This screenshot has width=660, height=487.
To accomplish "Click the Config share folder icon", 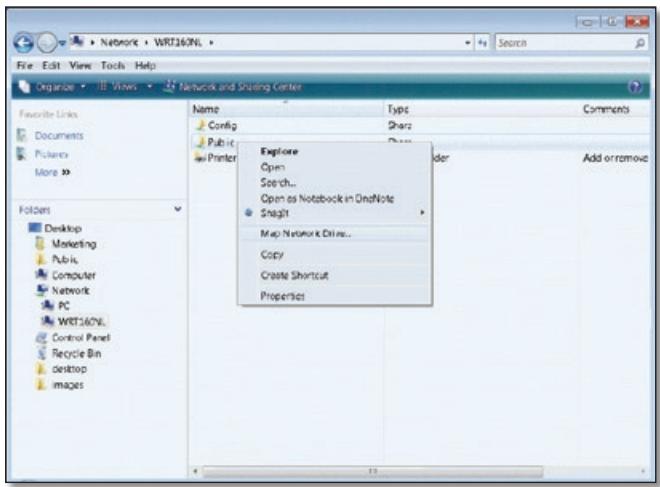I will coord(201,125).
